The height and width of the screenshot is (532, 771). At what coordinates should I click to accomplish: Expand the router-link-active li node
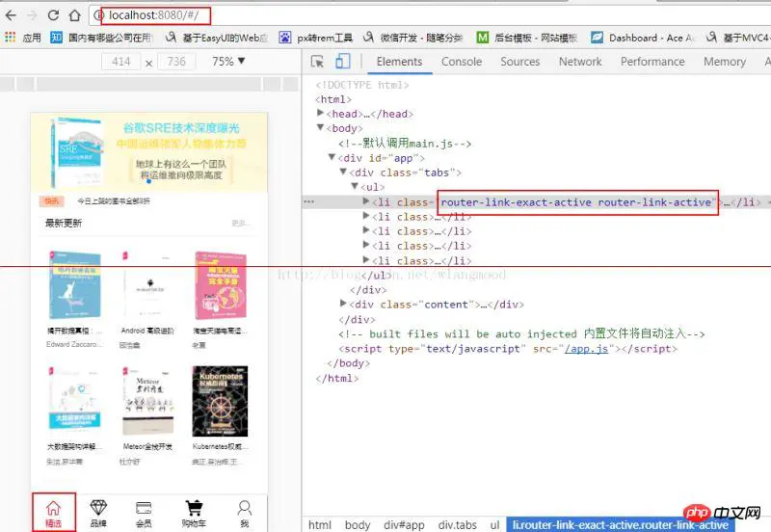click(x=366, y=201)
